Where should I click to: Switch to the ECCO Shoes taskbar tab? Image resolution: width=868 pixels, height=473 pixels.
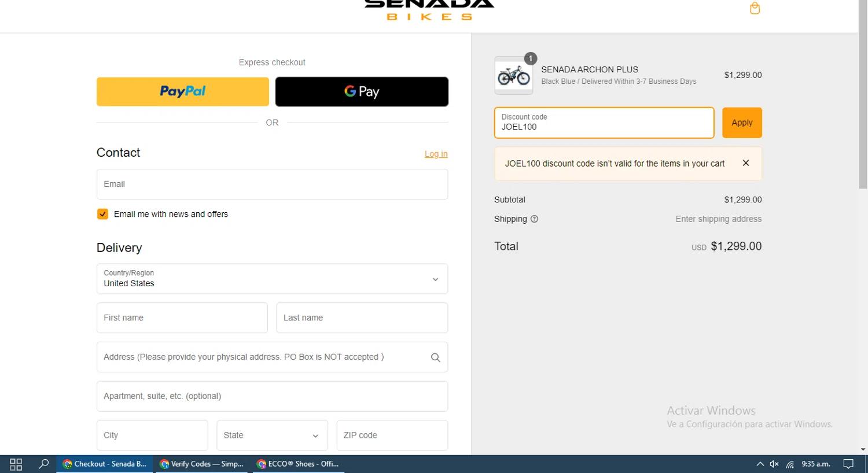299,464
